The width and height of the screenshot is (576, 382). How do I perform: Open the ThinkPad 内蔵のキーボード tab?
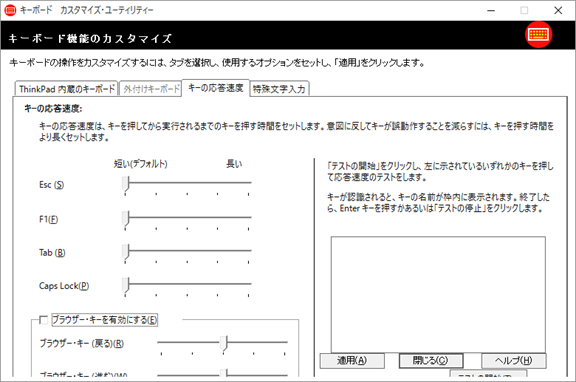(x=66, y=89)
